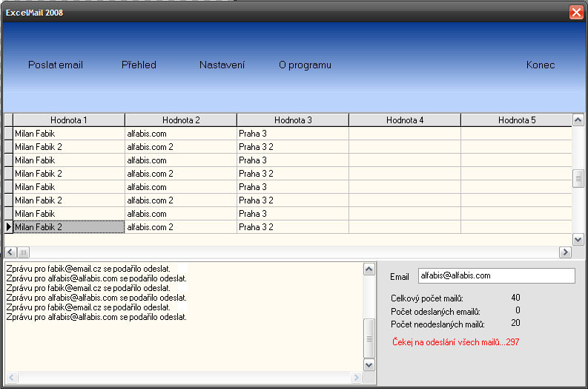This screenshot has height=389, width=588.
Task: Click the Email input field
Action: point(497,275)
